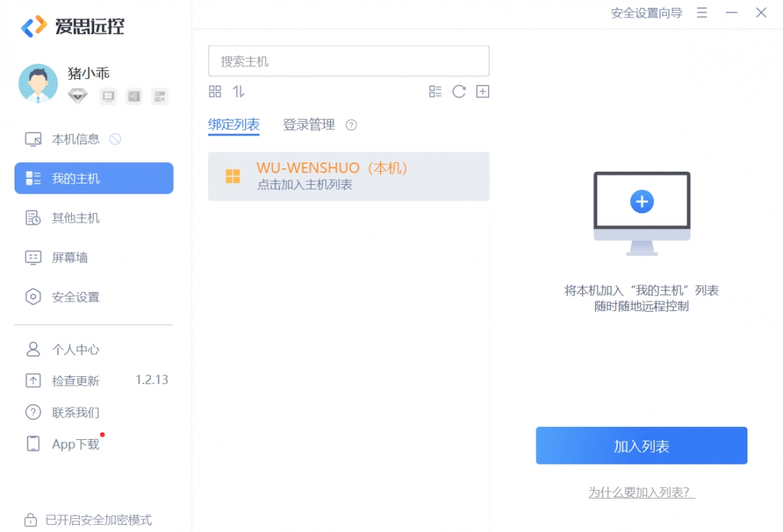Switch to list view mode
The image size is (783, 532).
click(435, 91)
